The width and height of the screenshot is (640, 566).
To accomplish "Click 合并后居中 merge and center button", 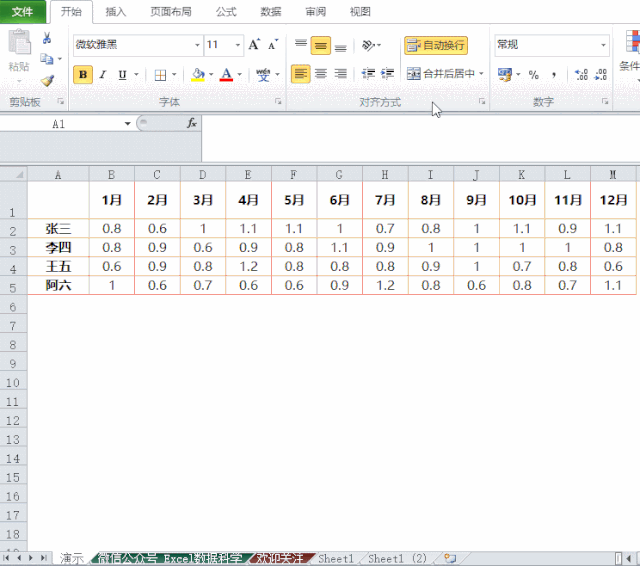I will point(441,74).
